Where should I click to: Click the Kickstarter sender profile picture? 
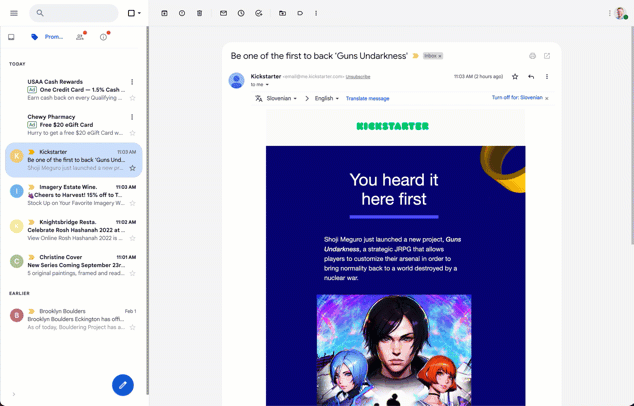(x=237, y=80)
